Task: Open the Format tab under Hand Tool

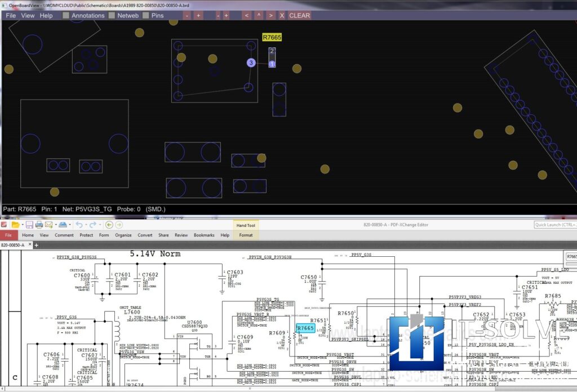Action: point(246,235)
